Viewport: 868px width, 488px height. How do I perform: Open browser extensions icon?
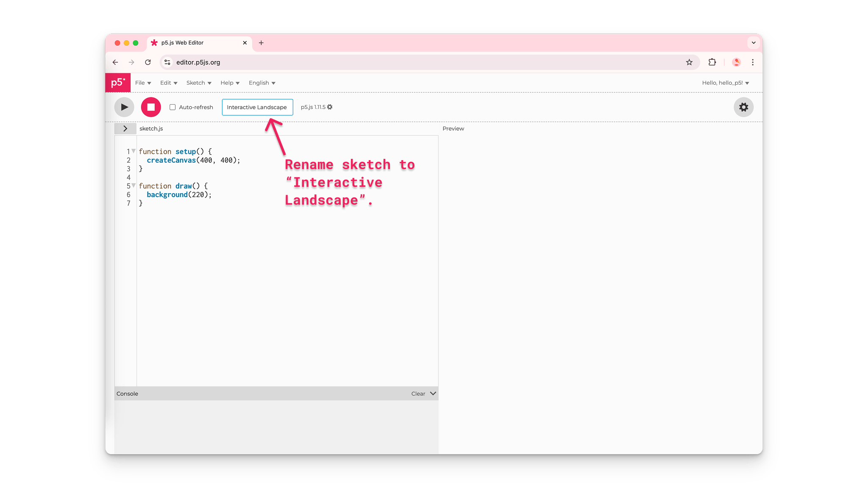(x=712, y=62)
